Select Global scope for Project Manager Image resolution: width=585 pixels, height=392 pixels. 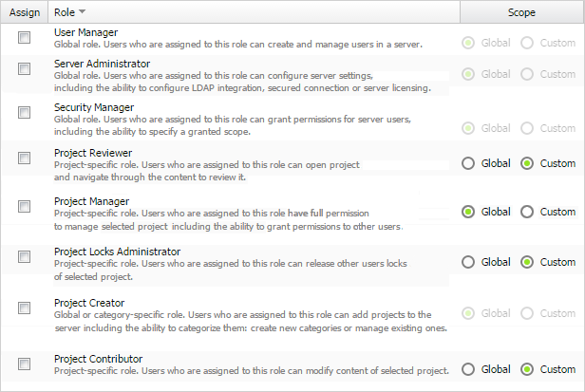pyautogui.click(x=467, y=212)
